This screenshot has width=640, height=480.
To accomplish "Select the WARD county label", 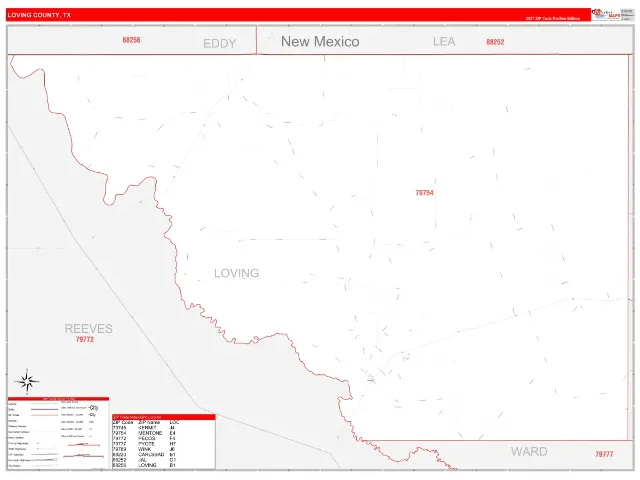I will point(529,451).
